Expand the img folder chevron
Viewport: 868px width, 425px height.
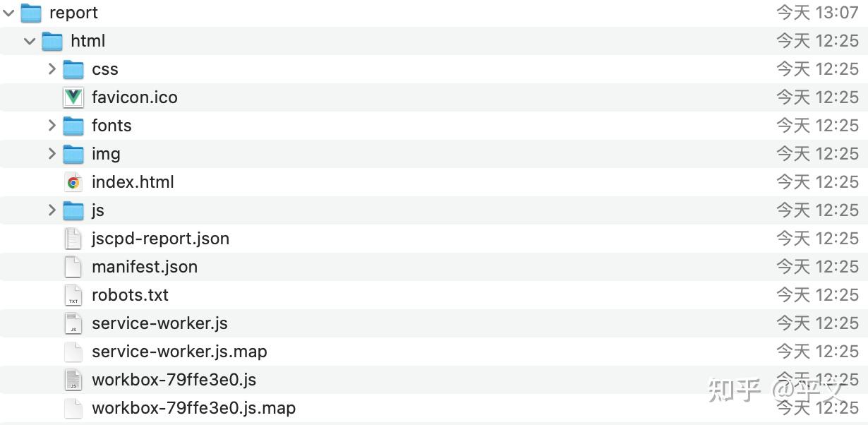tap(52, 154)
